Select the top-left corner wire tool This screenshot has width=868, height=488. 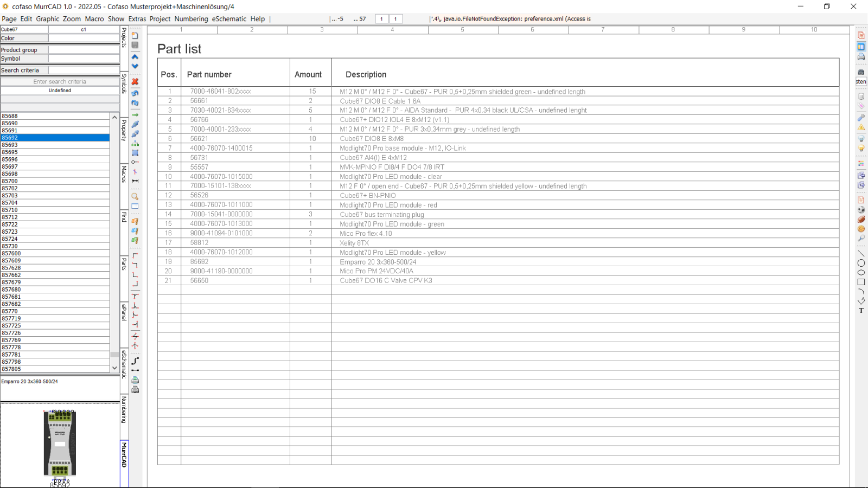(135, 256)
